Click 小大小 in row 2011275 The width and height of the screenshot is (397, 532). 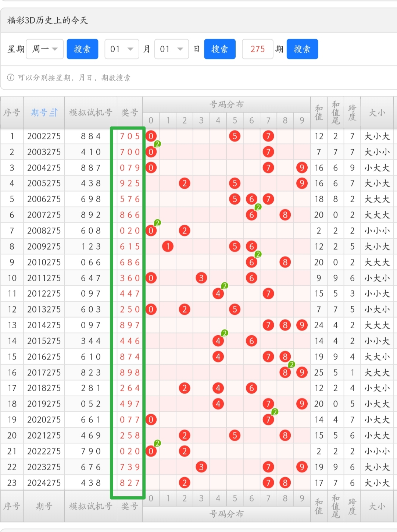[x=377, y=278]
